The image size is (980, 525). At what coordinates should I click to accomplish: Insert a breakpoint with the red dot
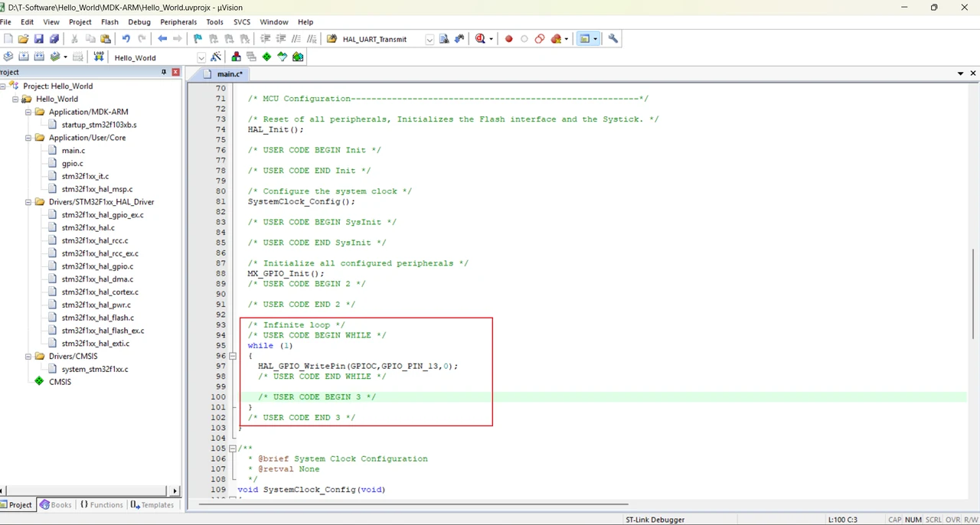[x=508, y=39]
